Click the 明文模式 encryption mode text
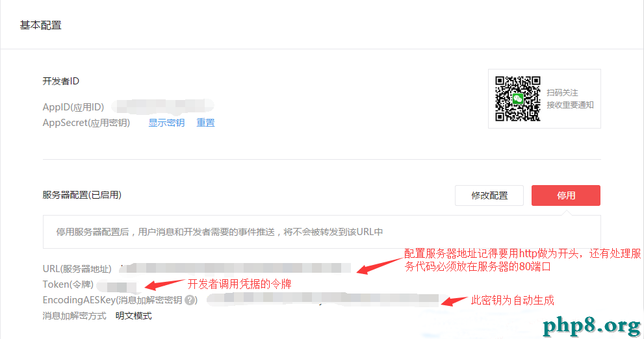This screenshot has width=644, height=339. [x=133, y=316]
